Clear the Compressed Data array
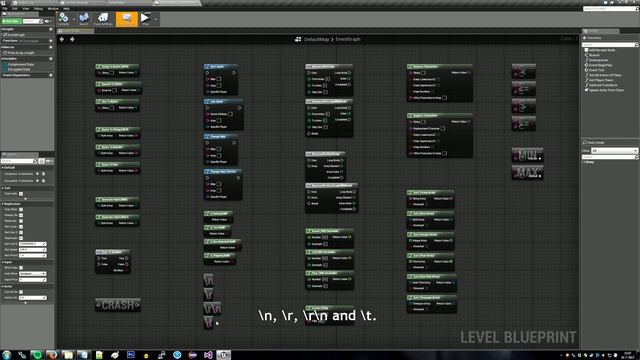Screen dimensions: 640x360 (x=44, y=174)
